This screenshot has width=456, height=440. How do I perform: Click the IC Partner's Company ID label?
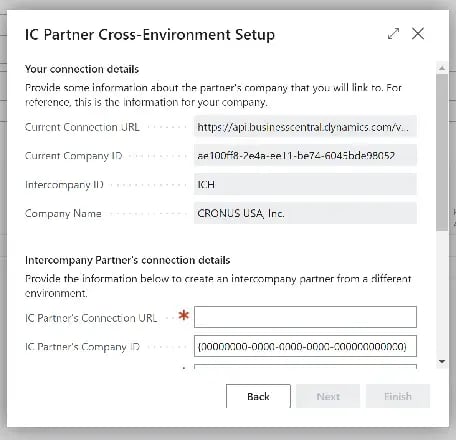point(82,347)
